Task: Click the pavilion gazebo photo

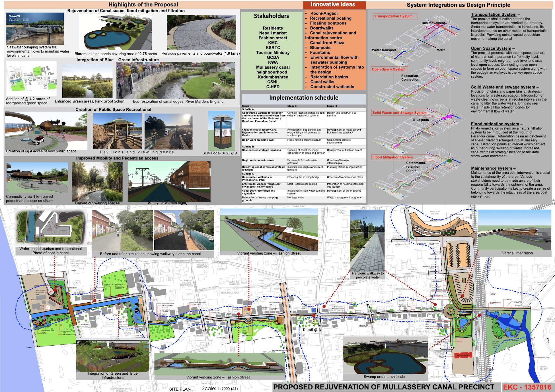Action: (117, 131)
